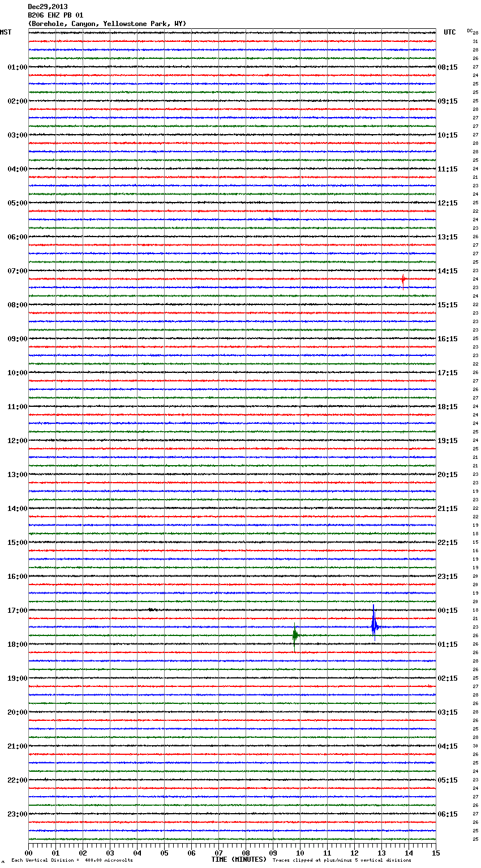Select the 17:00 MST time label

point(17,611)
